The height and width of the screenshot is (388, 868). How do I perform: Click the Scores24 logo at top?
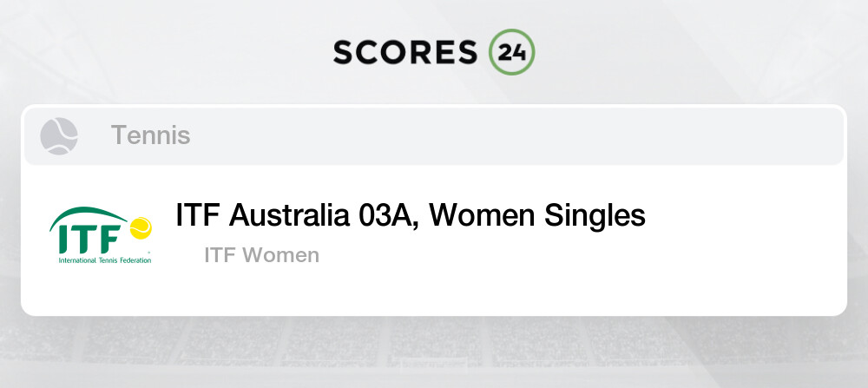(433, 52)
